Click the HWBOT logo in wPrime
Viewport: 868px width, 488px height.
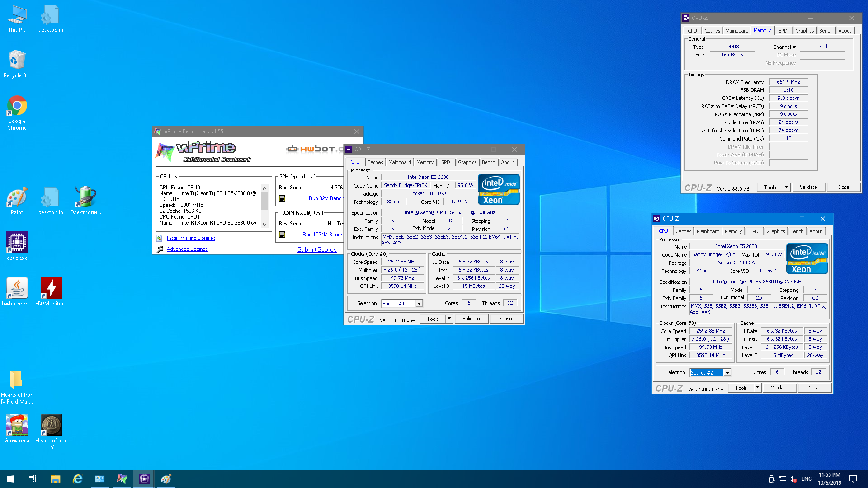(315, 149)
